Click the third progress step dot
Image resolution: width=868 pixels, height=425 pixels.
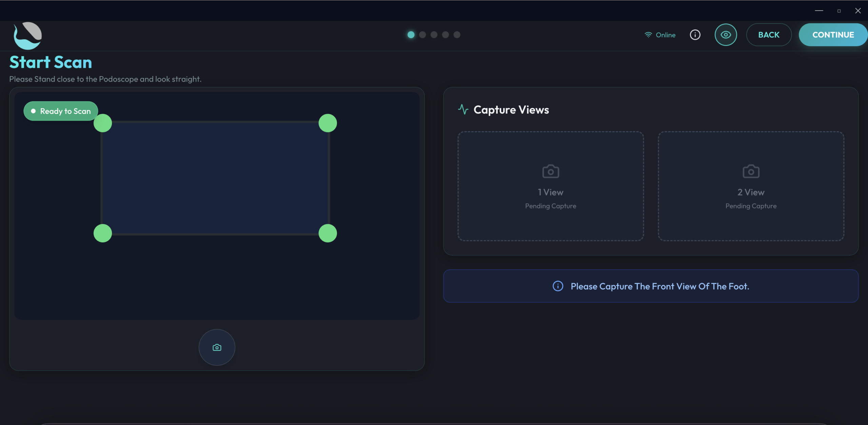[x=434, y=35]
